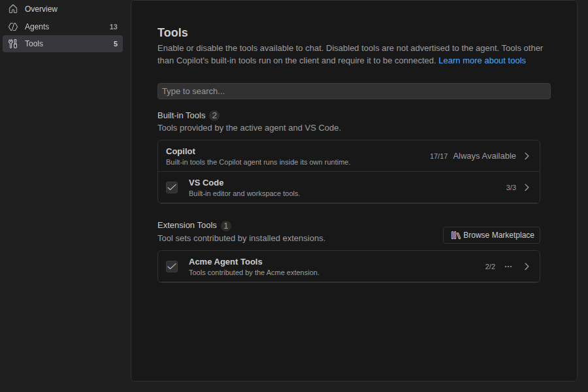Image resolution: width=588 pixels, height=392 pixels.
Task: Click the 17/17 tool count
Action: click(438, 156)
